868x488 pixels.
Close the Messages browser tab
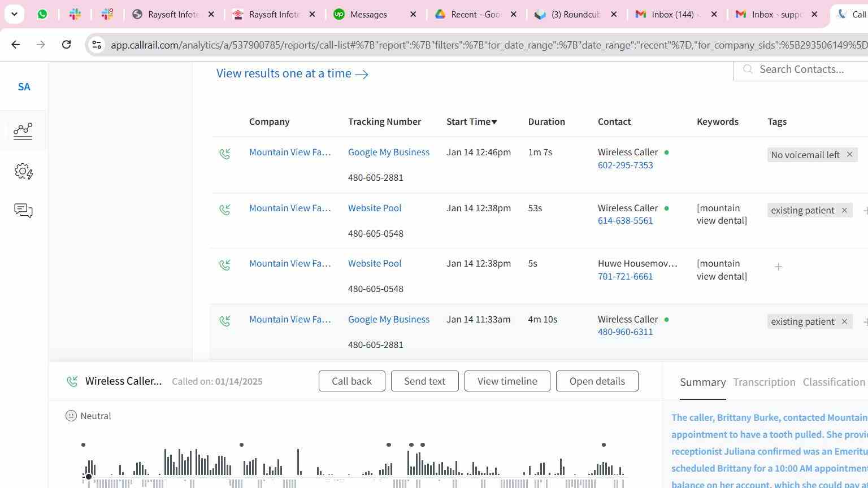click(413, 14)
